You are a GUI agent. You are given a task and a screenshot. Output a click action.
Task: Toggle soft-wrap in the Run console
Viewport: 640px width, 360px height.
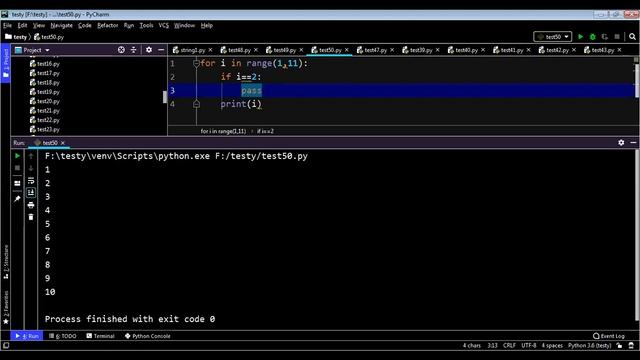point(31,180)
